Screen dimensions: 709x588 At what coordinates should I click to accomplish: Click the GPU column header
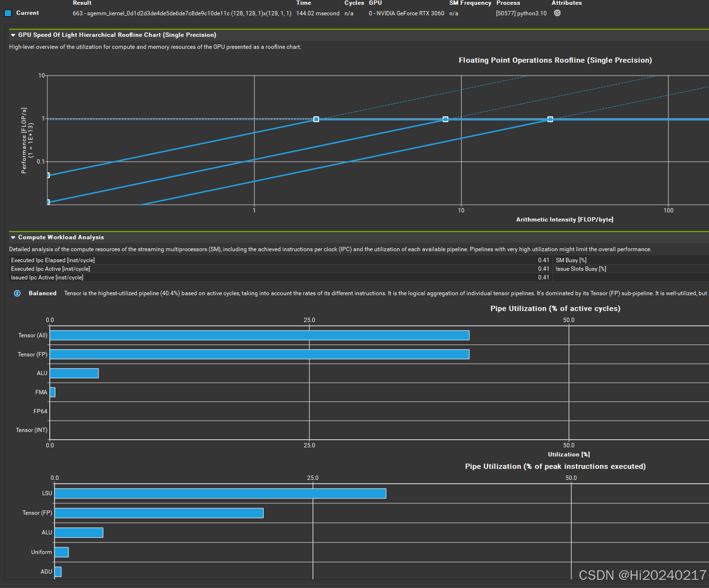(375, 3)
